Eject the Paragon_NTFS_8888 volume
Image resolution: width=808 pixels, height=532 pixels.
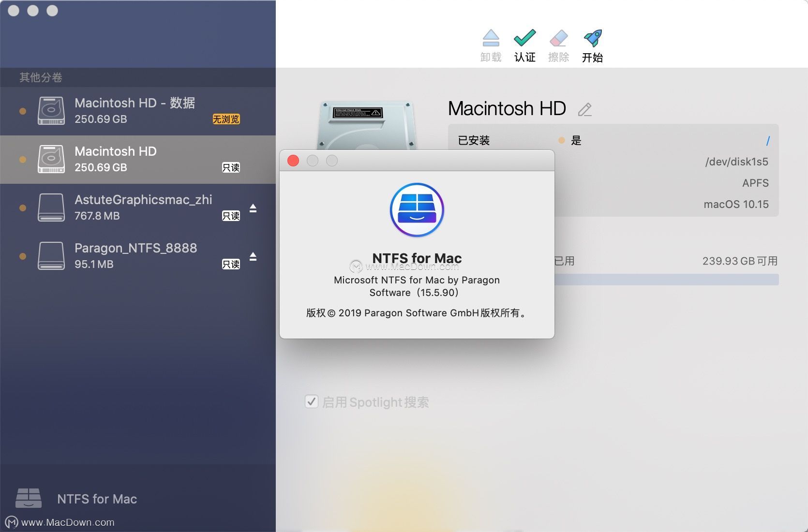click(x=253, y=256)
